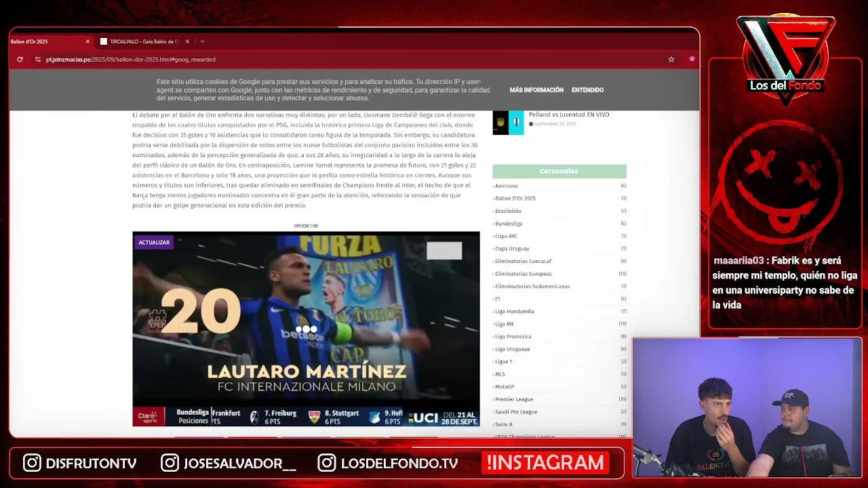Click the OPCION 1 HD label above the video
The height and width of the screenshot is (488, 868).
tap(306, 226)
